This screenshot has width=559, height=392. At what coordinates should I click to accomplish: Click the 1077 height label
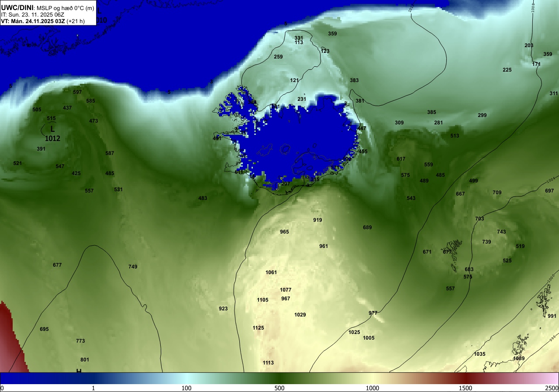[286, 290]
